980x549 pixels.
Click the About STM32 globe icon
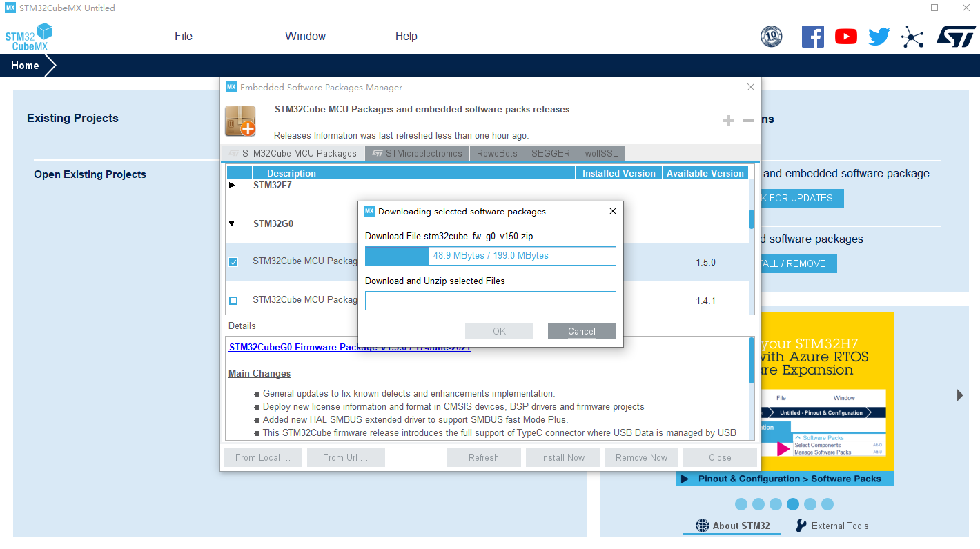pyautogui.click(x=703, y=526)
